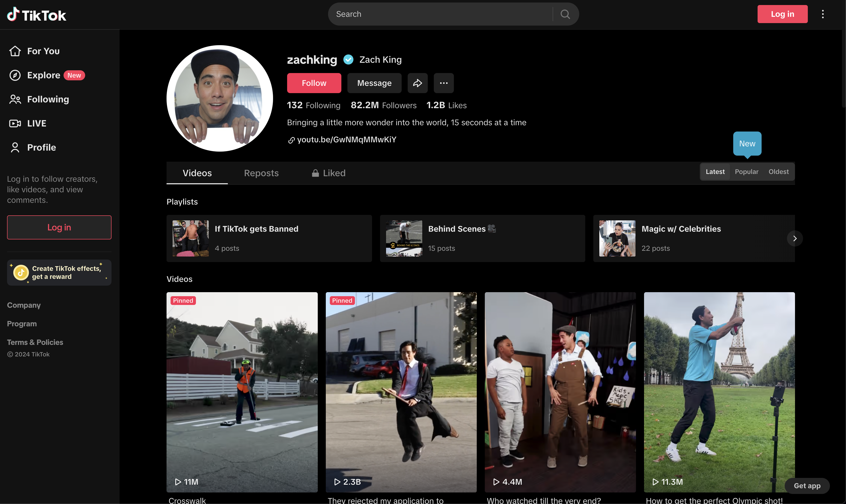Open the Eiffel Tower video thumbnail

pos(719,392)
